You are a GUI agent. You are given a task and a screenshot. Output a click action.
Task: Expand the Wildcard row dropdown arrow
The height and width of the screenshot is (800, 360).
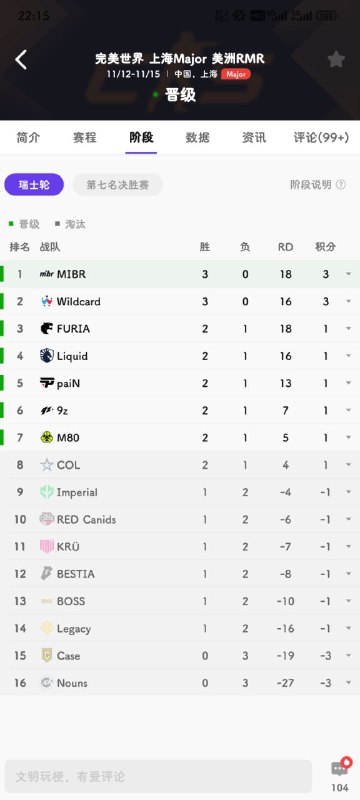348,302
